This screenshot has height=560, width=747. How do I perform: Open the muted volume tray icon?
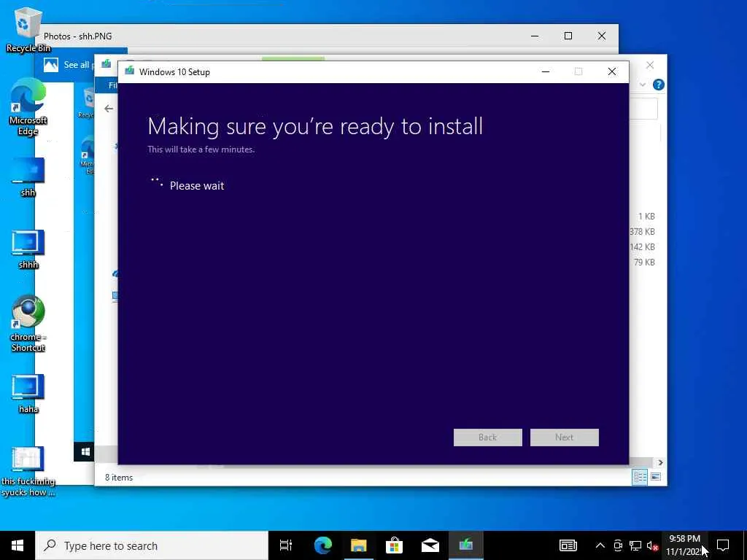[652, 545]
